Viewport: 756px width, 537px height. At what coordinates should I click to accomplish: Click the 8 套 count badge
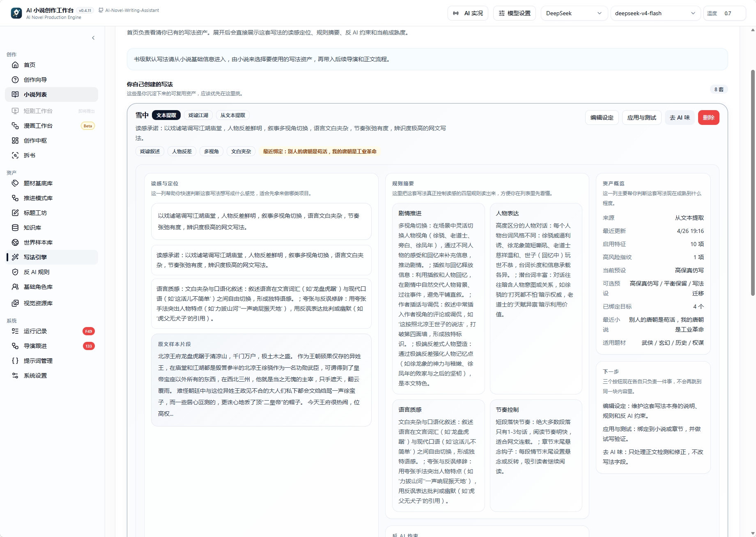(x=719, y=90)
